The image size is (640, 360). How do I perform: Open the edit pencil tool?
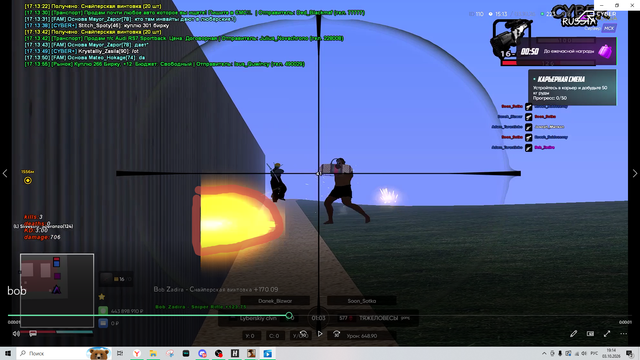(x=573, y=334)
